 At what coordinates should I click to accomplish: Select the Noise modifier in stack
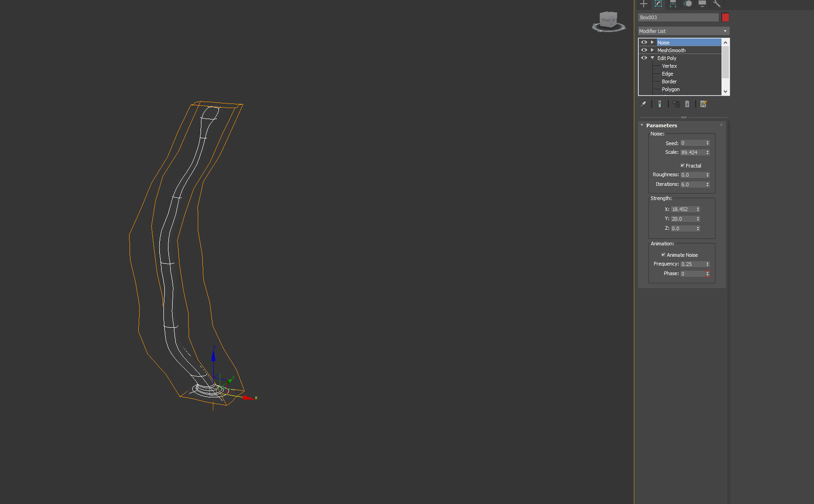(x=689, y=42)
